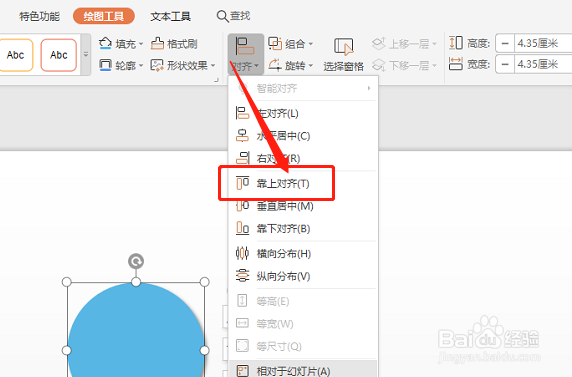Viewport: 572px width, 377px height.
Task: Open the 形状效果 dropdown arrow
Action: (x=213, y=66)
